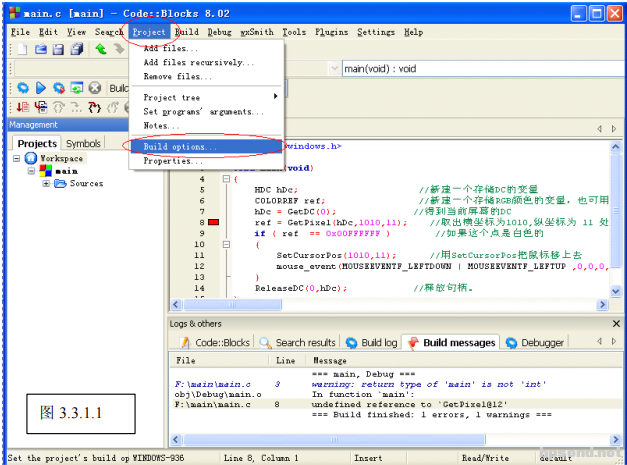Screen dimensions: 627x465
Task: Select Set programs' arguments... menu entry
Action: (207, 112)
